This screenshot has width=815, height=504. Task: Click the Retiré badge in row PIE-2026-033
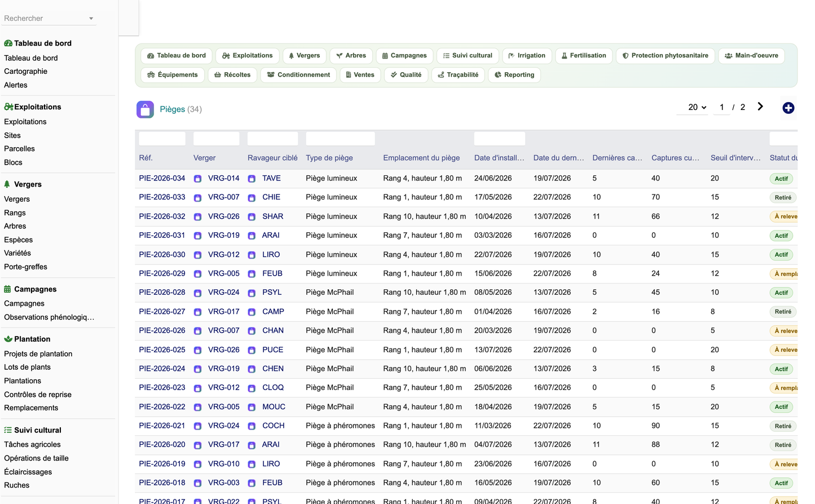click(783, 198)
